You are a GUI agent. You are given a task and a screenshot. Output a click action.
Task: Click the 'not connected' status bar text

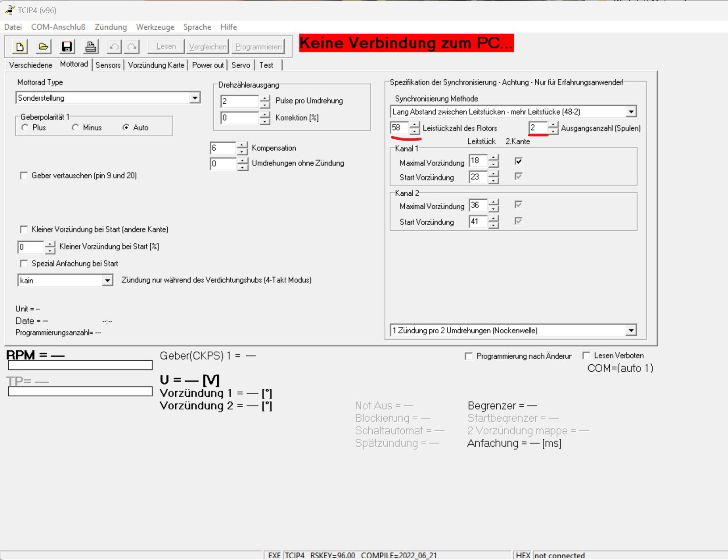pos(559,555)
